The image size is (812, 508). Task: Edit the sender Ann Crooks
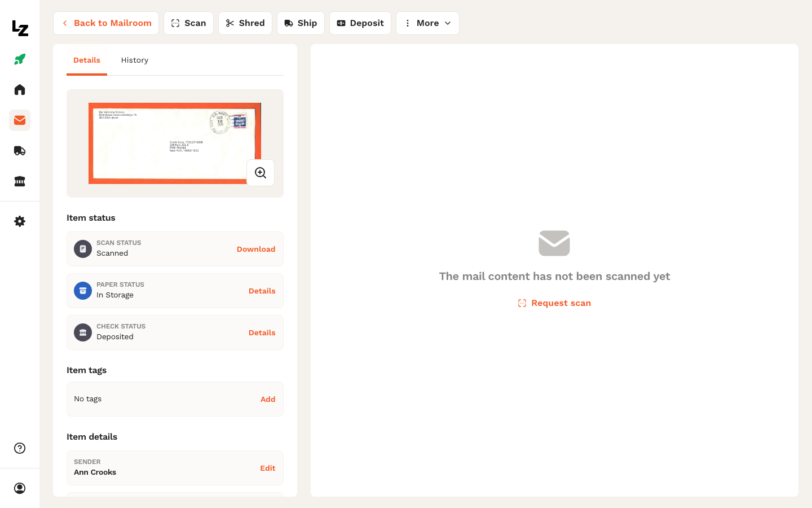268,468
